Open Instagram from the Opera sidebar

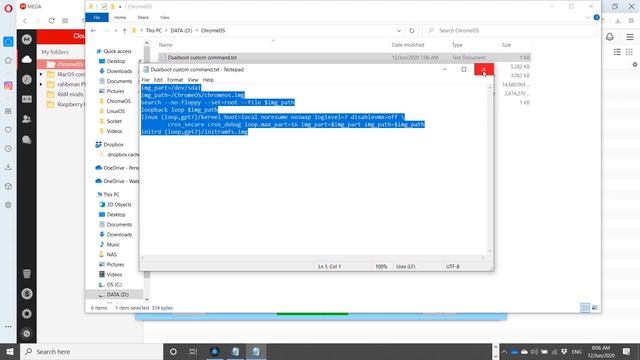tap(8, 86)
